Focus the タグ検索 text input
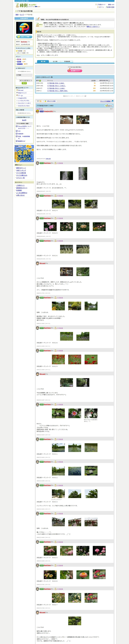 click(x=24, y=78)
